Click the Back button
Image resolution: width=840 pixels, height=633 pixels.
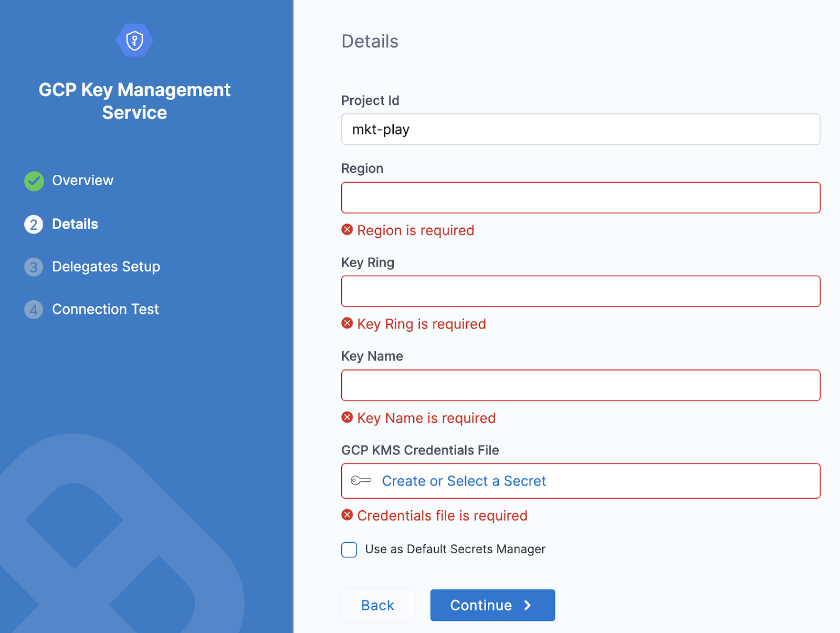pyautogui.click(x=377, y=605)
